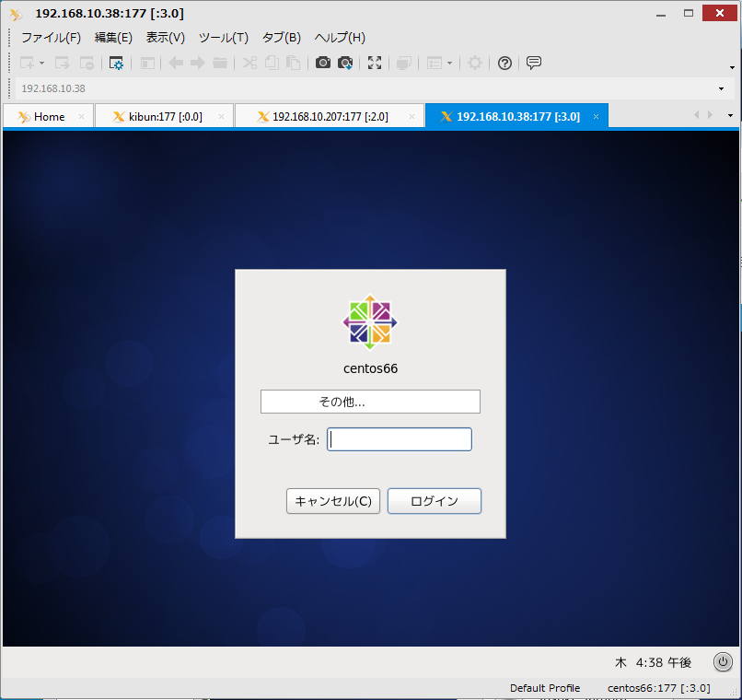
Task: Click the new session icon in toolbar
Action: click(27, 63)
